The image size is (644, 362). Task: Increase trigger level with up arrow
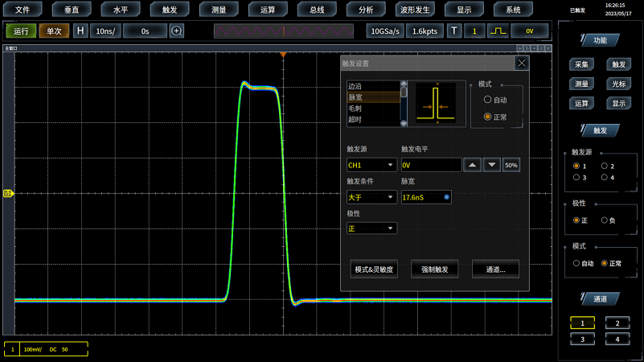(x=473, y=165)
